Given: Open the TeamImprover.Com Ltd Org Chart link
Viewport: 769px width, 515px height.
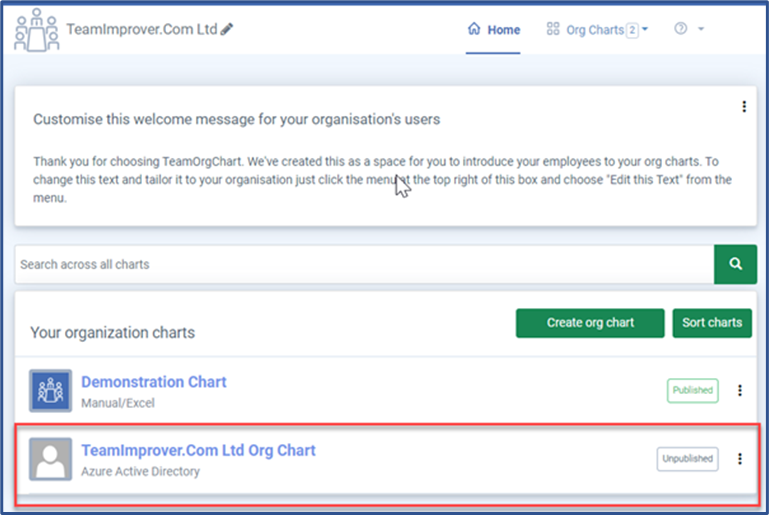Looking at the screenshot, I should [x=198, y=451].
